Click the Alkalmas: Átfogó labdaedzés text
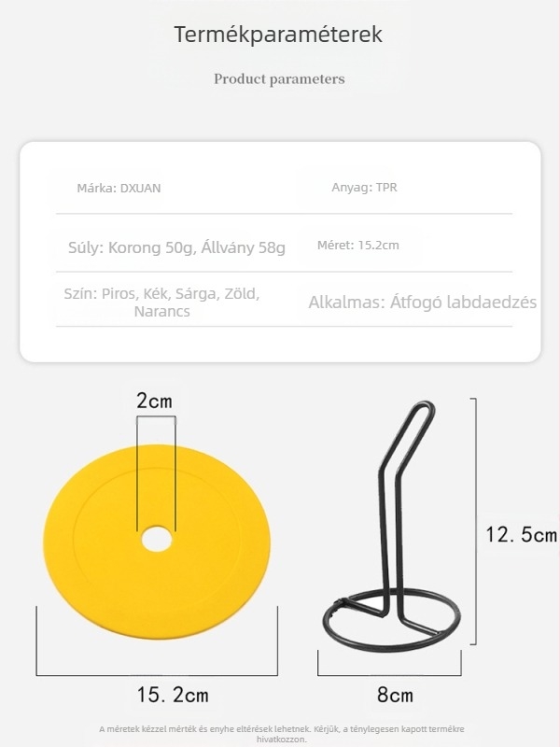The width and height of the screenshot is (560, 747). point(423,302)
